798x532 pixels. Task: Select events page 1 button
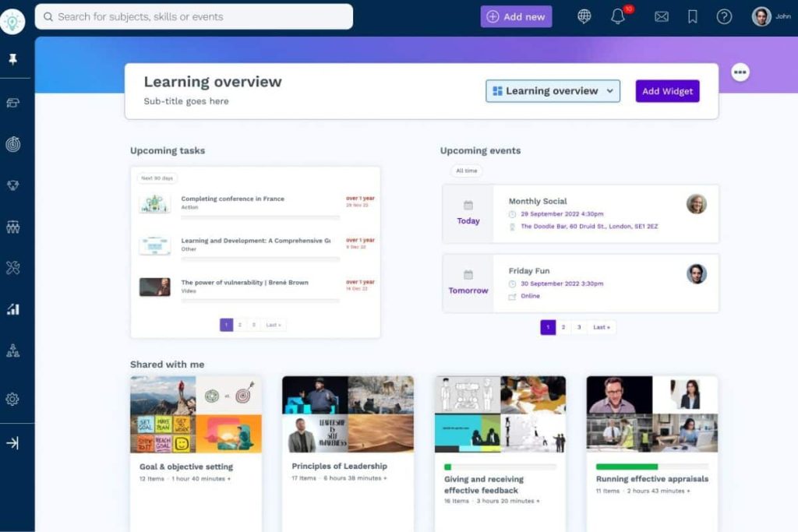548,327
